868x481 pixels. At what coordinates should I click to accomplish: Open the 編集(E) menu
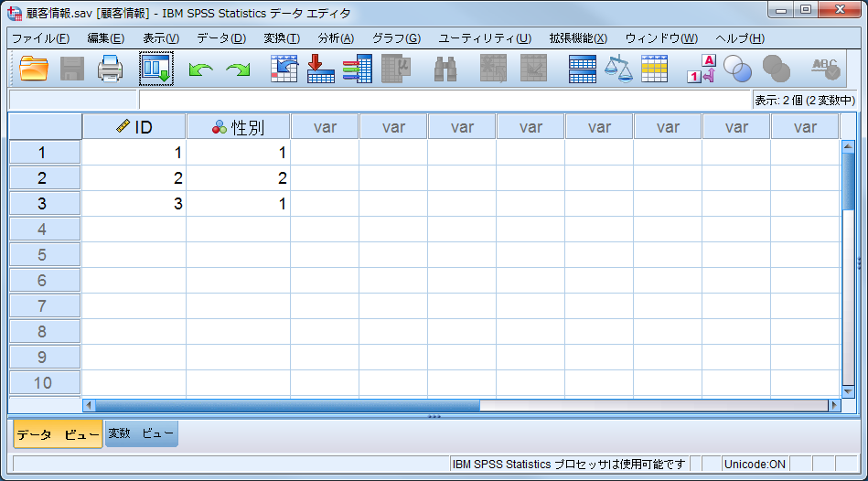coord(106,38)
